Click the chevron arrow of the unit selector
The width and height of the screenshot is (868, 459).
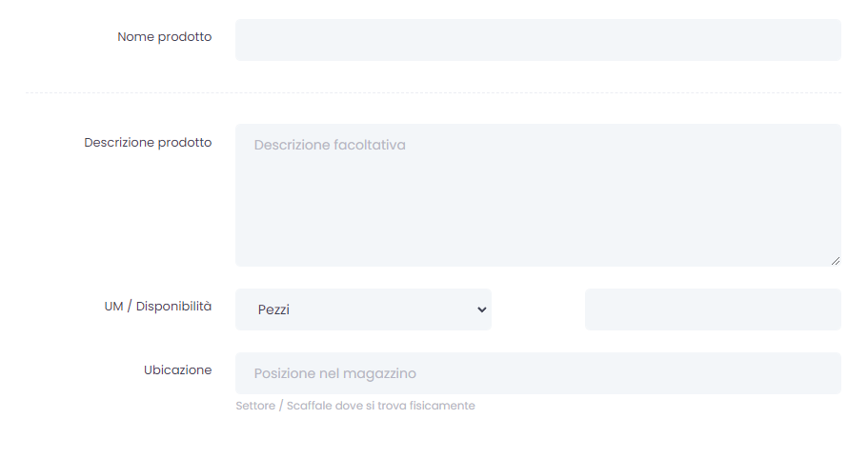(482, 309)
